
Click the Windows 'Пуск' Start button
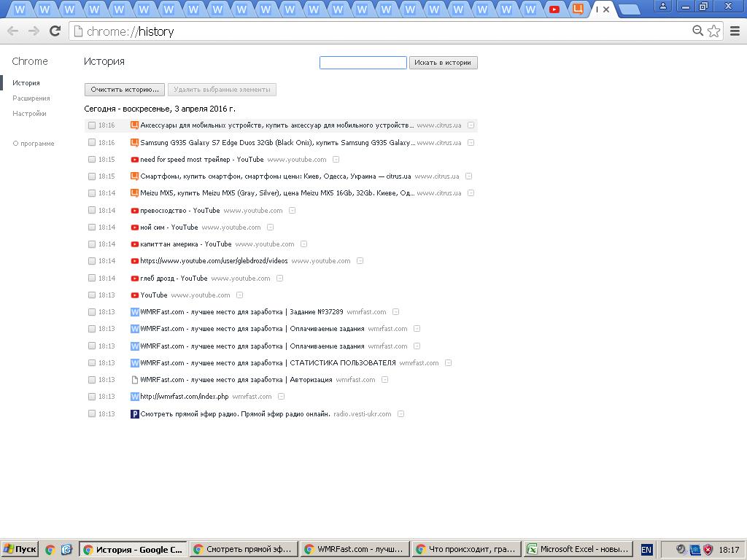pyautogui.click(x=20, y=550)
